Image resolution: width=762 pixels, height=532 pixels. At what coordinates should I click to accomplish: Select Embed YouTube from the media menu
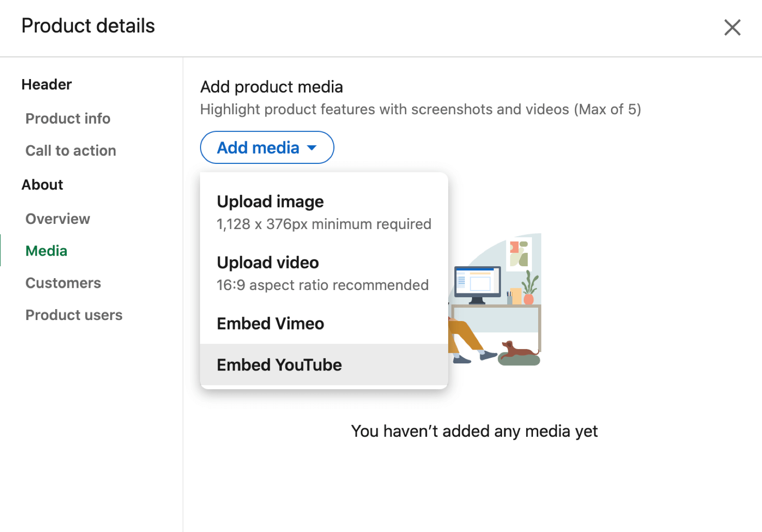point(279,364)
